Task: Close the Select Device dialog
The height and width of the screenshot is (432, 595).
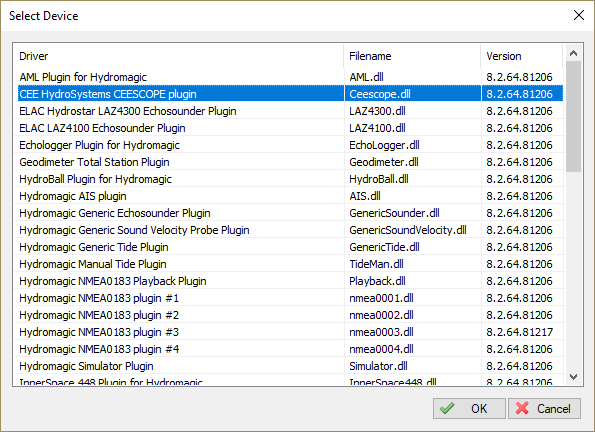Action: [x=579, y=15]
